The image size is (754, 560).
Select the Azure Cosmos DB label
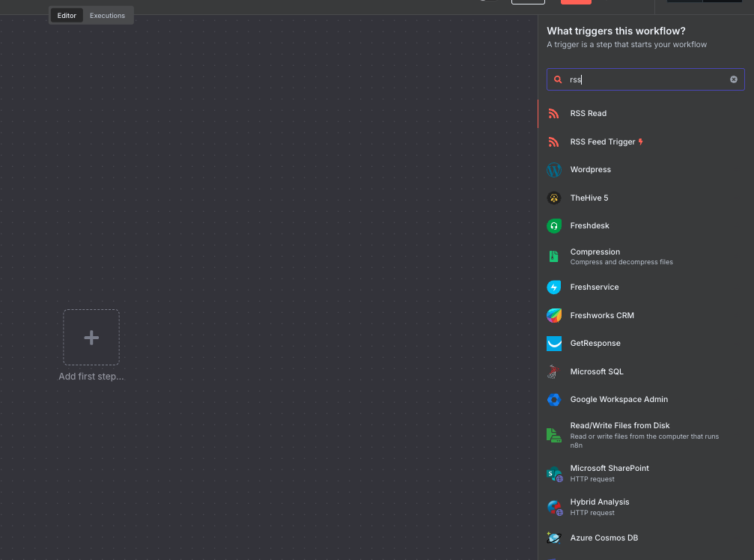tap(604, 538)
